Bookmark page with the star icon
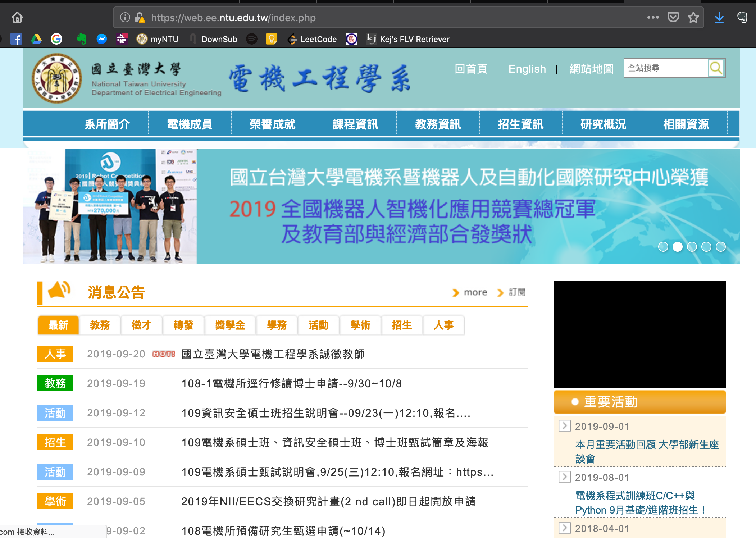The width and height of the screenshot is (756, 538). 693,17
